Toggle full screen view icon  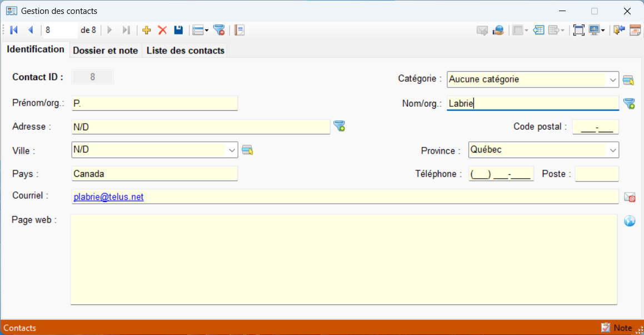click(578, 30)
